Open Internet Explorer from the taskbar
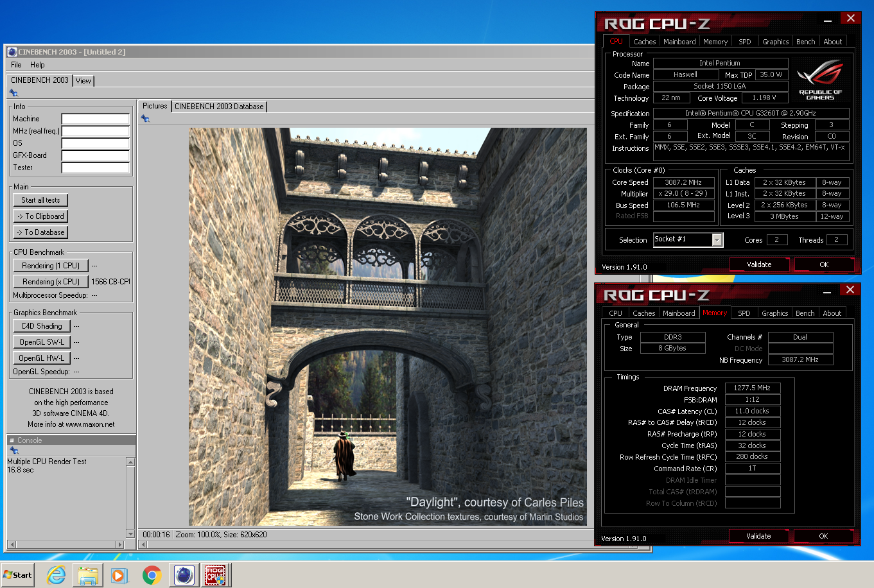The image size is (874, 588). (x=57, y=575)
